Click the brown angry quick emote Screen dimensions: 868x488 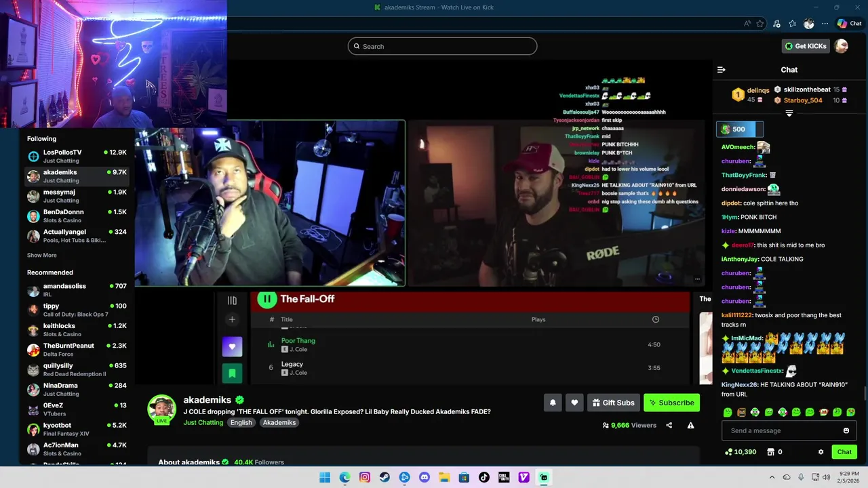(x=741, y=412)
